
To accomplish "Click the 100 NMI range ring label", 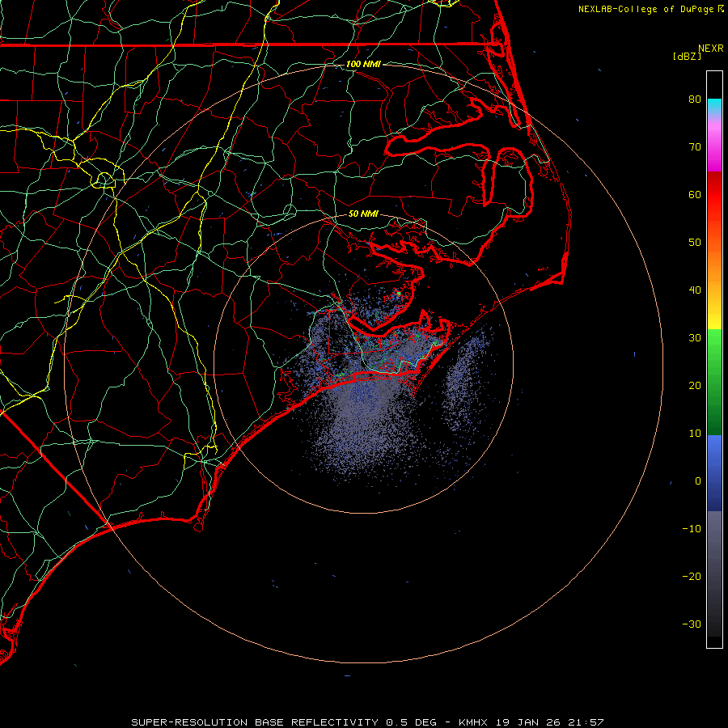I will [363, 64].
